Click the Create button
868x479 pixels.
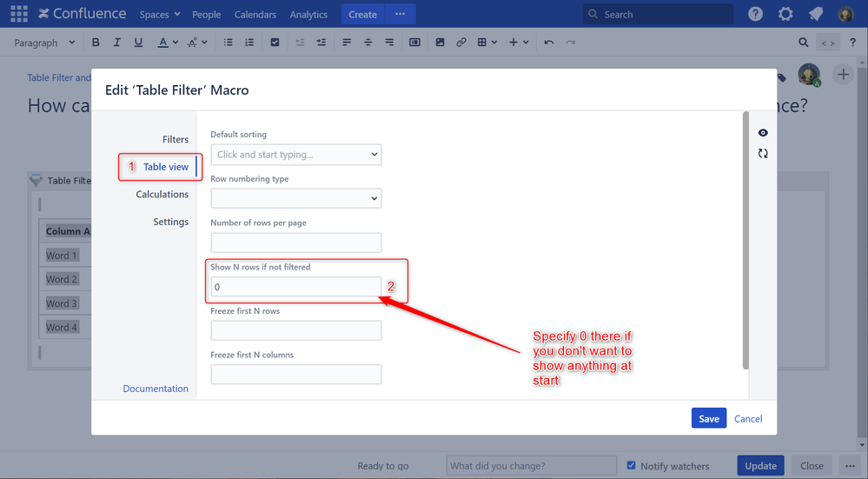(x=362, y=14)
